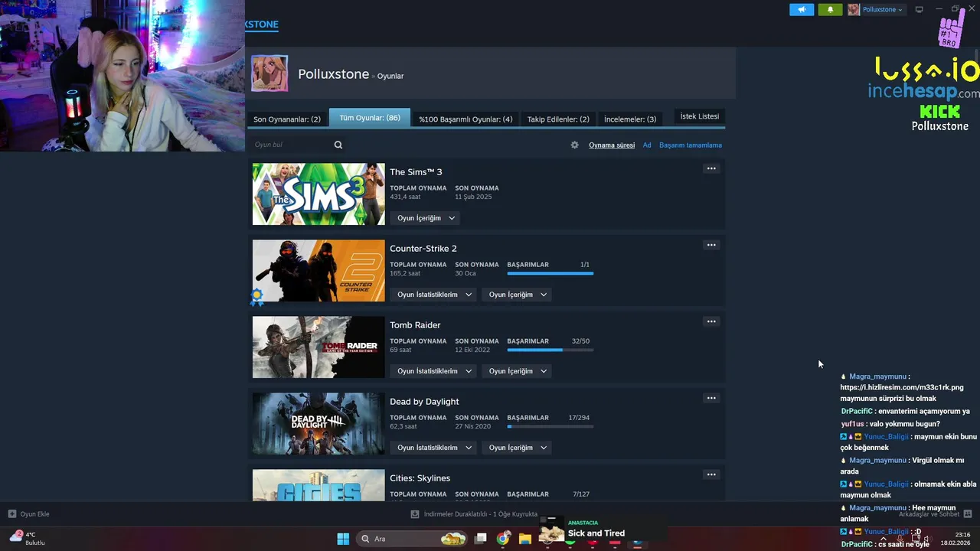
Task: Open the İstek Listesi tab
Action: 700,116
